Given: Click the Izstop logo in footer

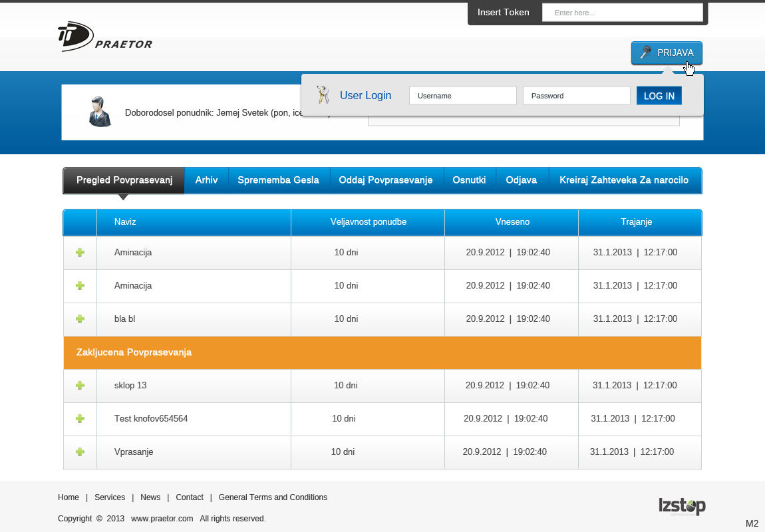Looking at the screenshot, I should 682,506.
